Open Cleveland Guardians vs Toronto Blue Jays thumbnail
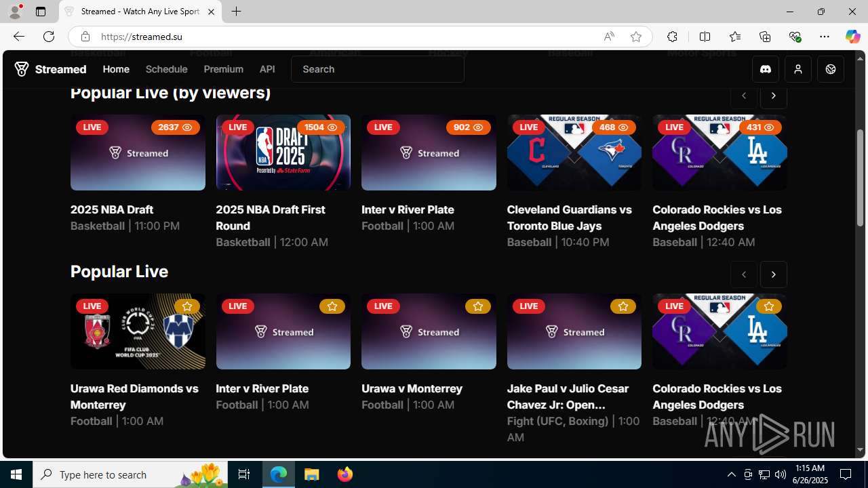 [574, 152]
